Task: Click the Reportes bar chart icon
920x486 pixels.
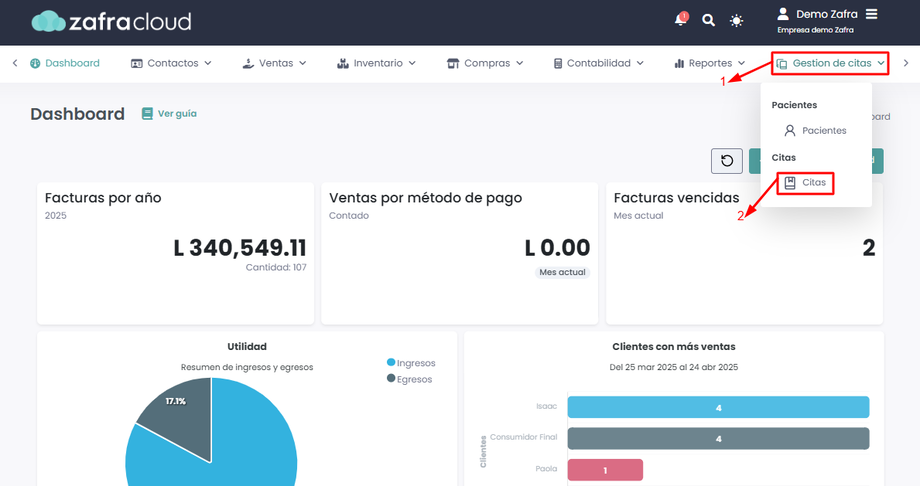Action: (x=679, y=63)
